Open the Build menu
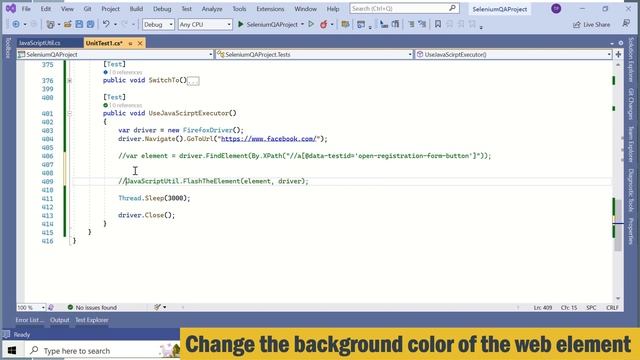The height and width of the screenshot is (360, 640). coord(136,9)
